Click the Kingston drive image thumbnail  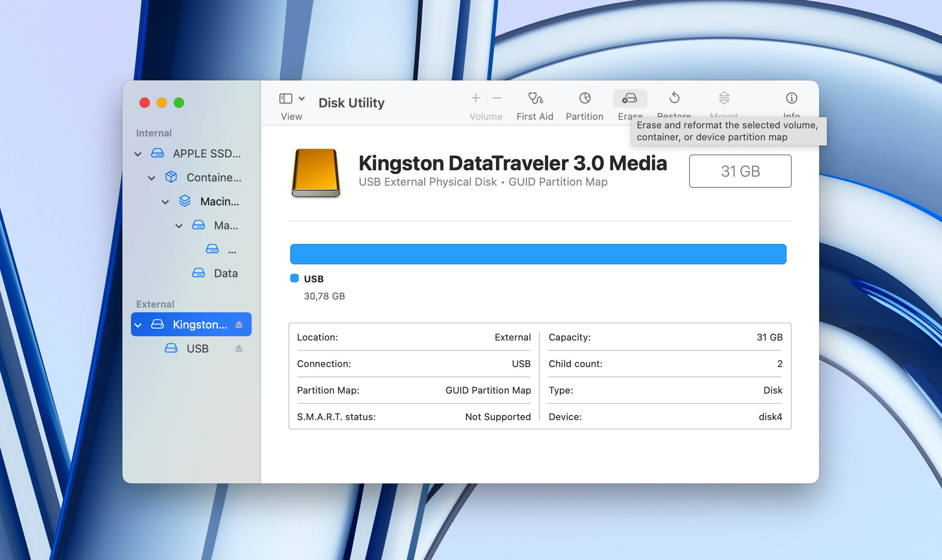click(x=316, y=173)
